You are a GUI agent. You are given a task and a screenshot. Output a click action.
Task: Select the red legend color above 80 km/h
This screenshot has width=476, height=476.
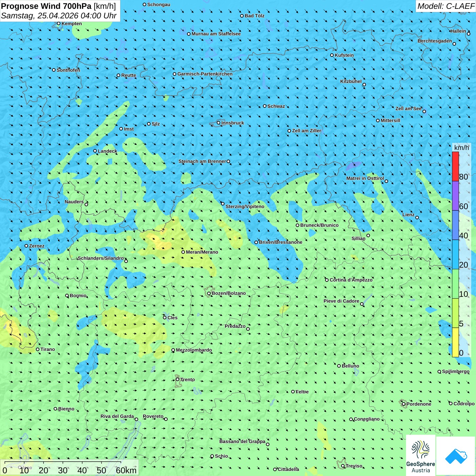pos(455,166)
